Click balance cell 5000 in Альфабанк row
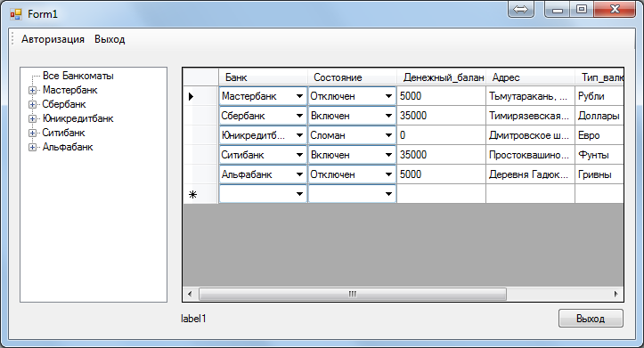The image size is (644, 348). pyautogui.click(x=441, y=174)
